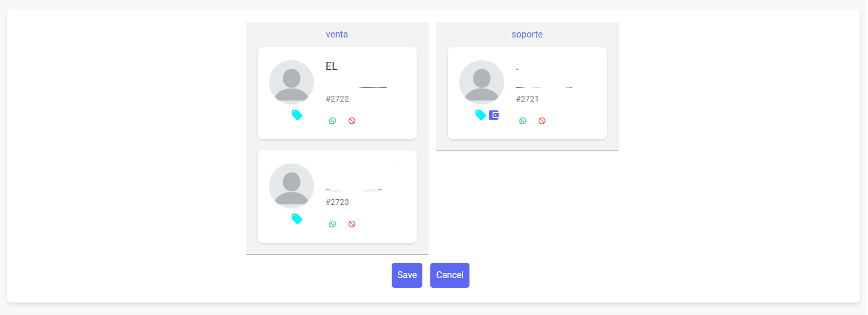Click the red block icon on ticket #2722
This screenshot has width=868, height=315.
pos(352,121)
